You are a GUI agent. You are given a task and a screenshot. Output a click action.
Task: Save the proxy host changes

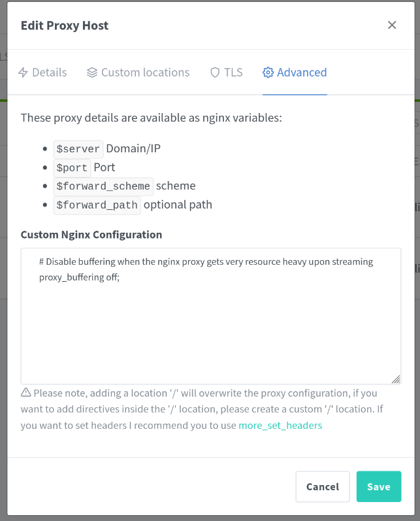(378, 486)
